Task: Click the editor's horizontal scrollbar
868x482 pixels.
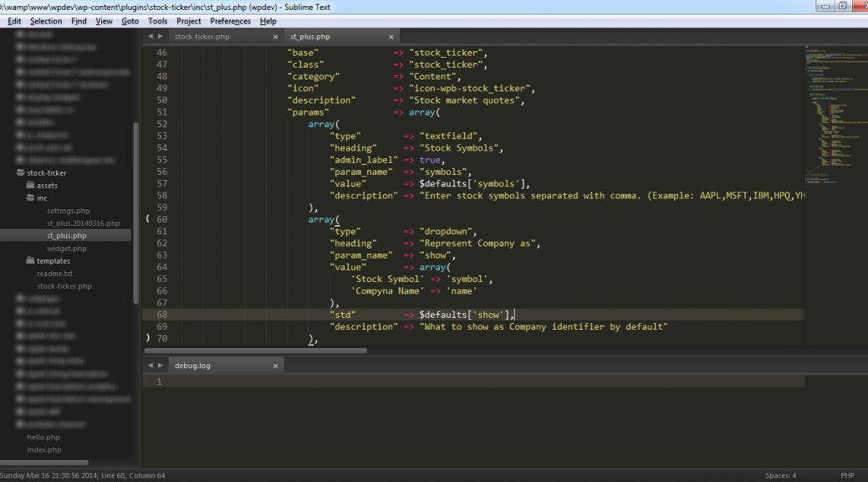Action: click(255, 351)
